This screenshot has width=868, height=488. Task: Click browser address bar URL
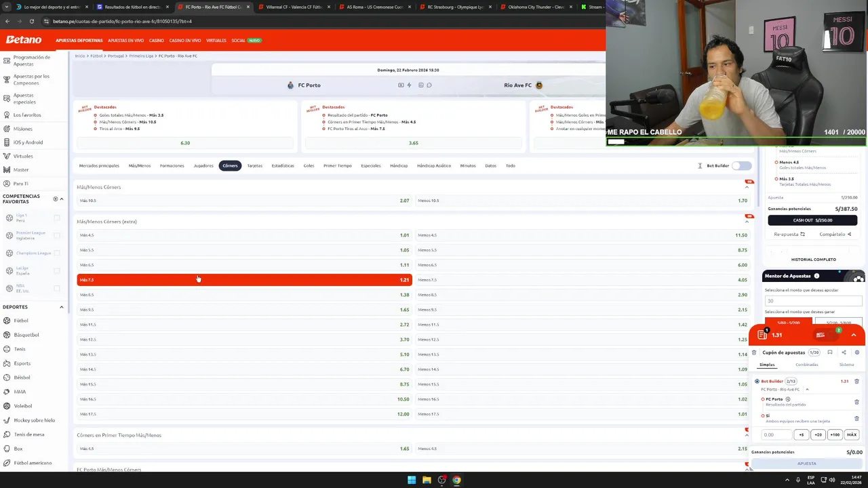[x=122, y=21]
